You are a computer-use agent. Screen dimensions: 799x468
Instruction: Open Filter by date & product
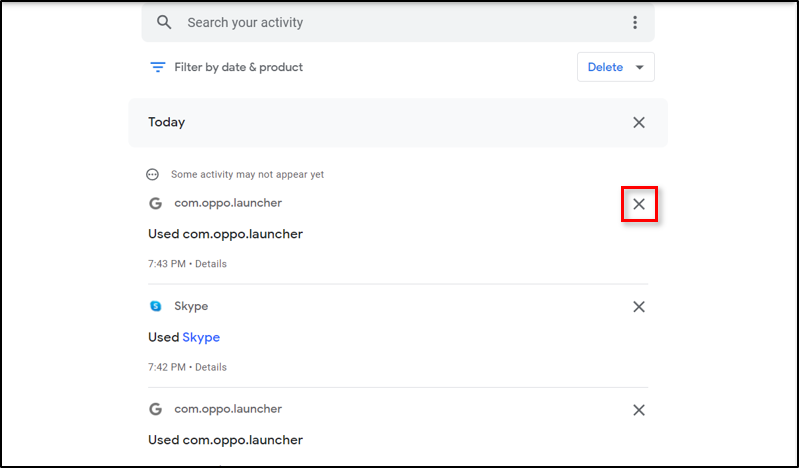click(238, 67)
